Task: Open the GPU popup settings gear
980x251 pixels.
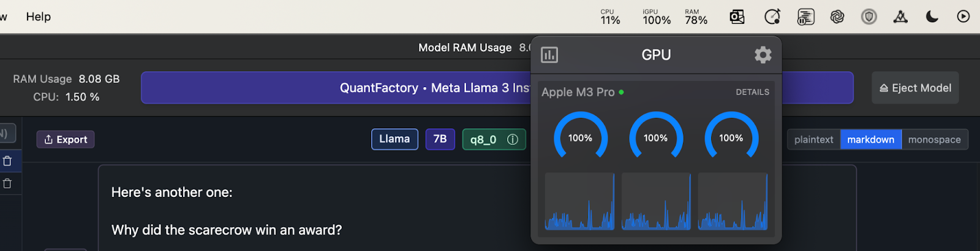Action: (x=763, y=55)
